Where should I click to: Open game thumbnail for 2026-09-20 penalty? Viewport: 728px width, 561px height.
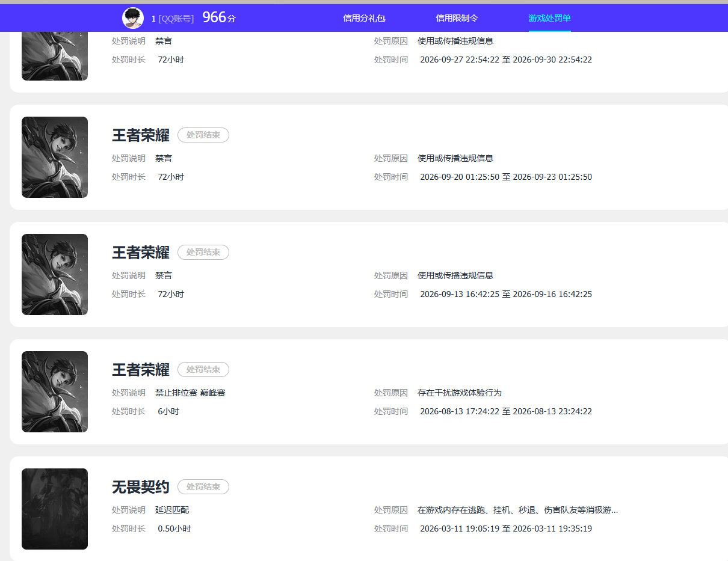click(55, 157)
